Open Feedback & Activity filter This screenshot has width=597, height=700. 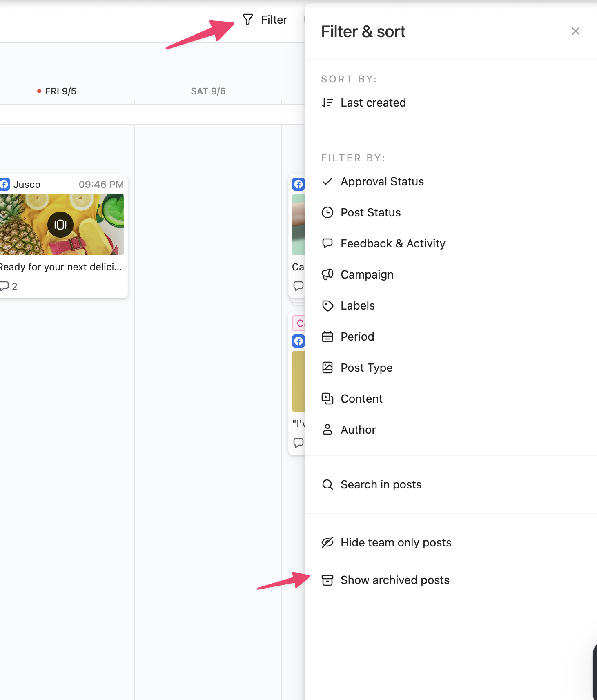click(392, 243)
